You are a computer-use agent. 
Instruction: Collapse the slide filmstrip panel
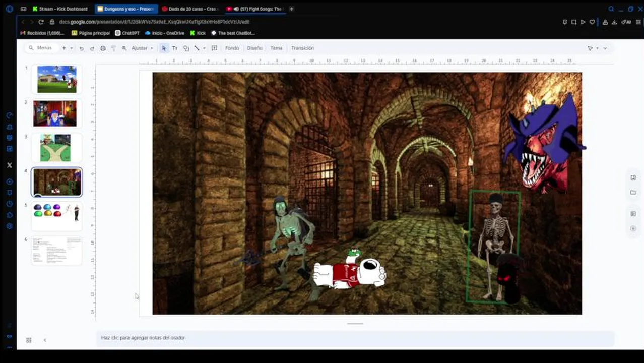(45, 340)
